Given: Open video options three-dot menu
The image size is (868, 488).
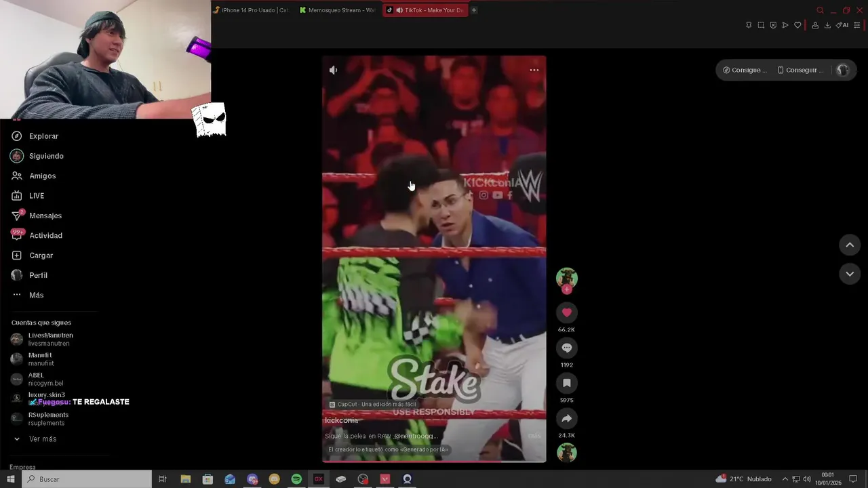Looking at the screenshot, I should click(534, 70).
